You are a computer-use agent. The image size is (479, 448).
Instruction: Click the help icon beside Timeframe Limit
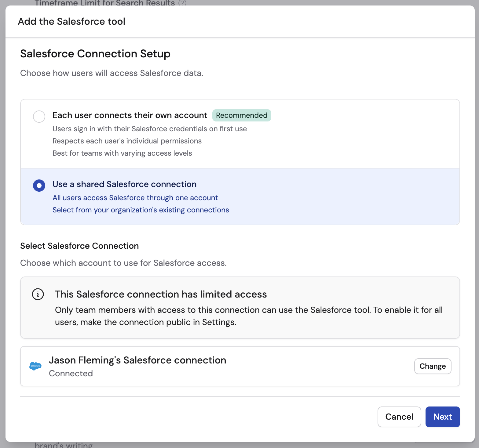coord(182,3)
